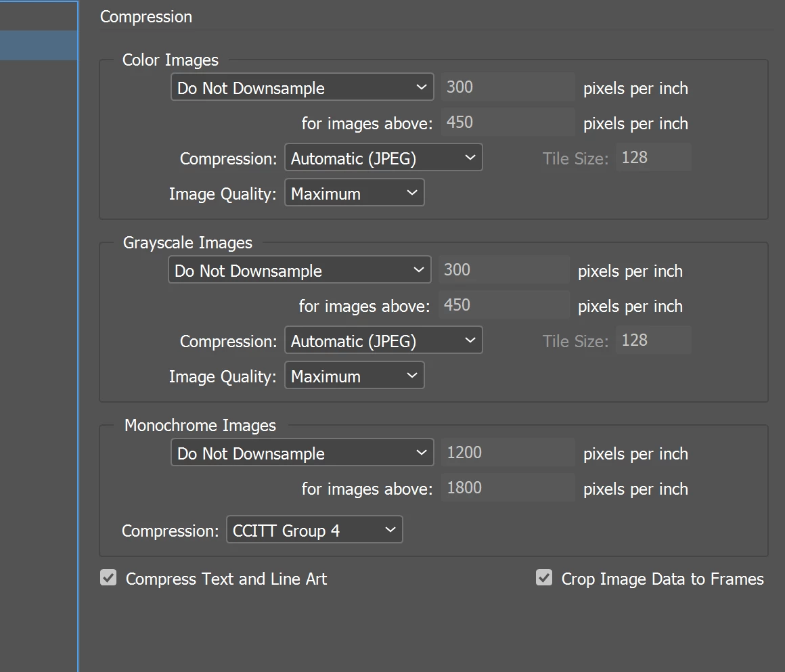Viewport: 785px width, 672px height.
Task: Open Color Images downsampling dropdown
Action: pos(302,88)
